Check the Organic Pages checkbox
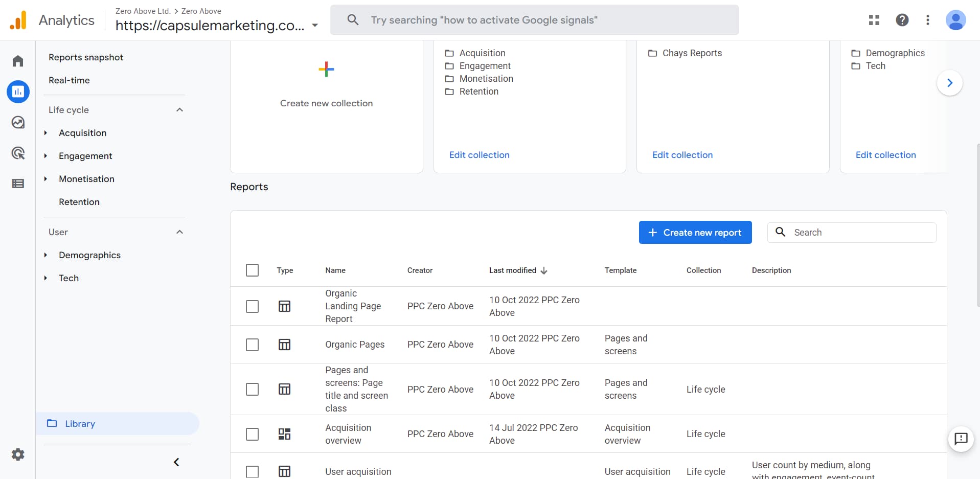The image size is (980, 479). click(x=252, y=345)
